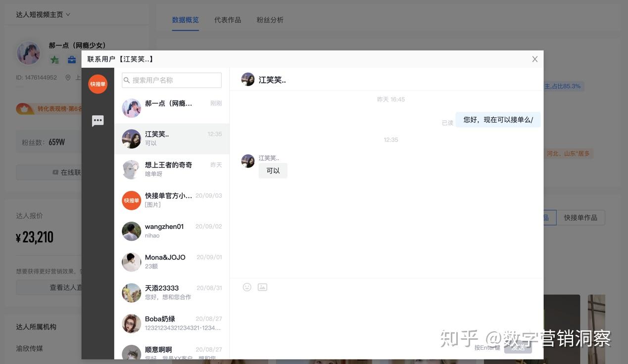This screenshot has height=364, width=628.
Task: Click the 郝一点 avatar in contact list
Action: (131, 108)
